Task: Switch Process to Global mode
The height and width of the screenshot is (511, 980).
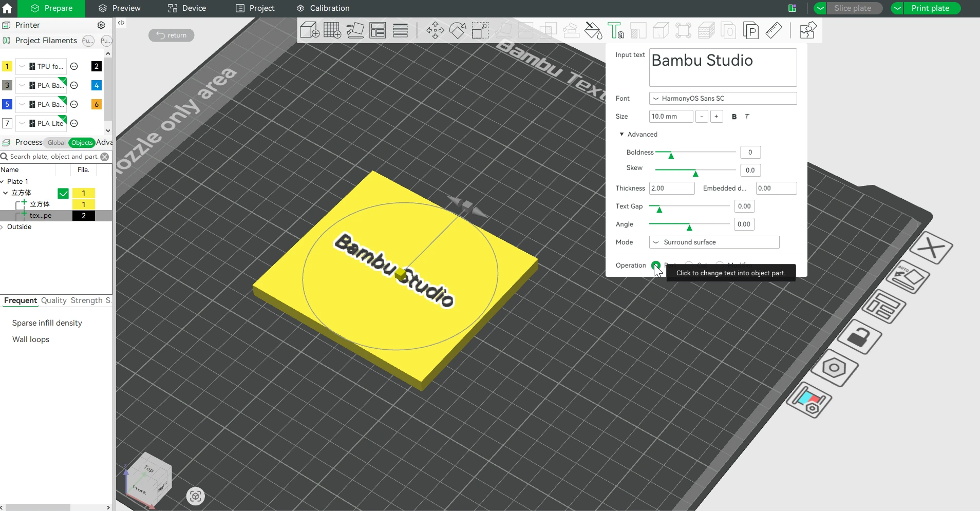Action: pos(56,143)
